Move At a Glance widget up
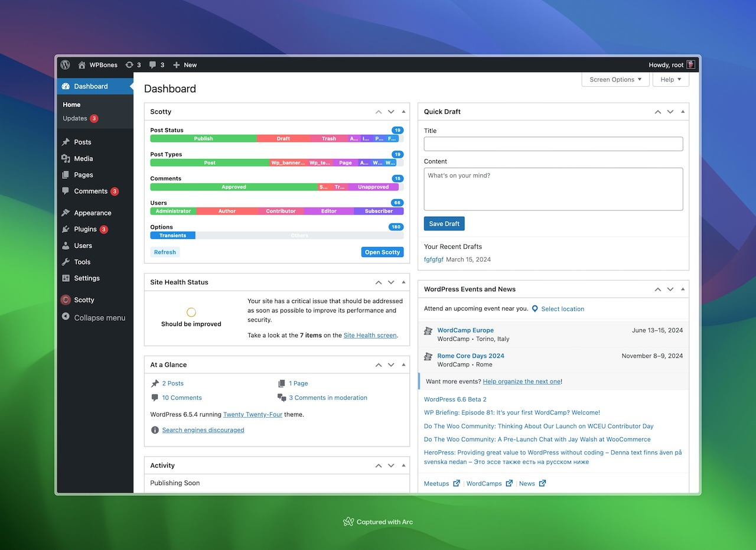This screenshot has height=550, width=756. (379, 365)
